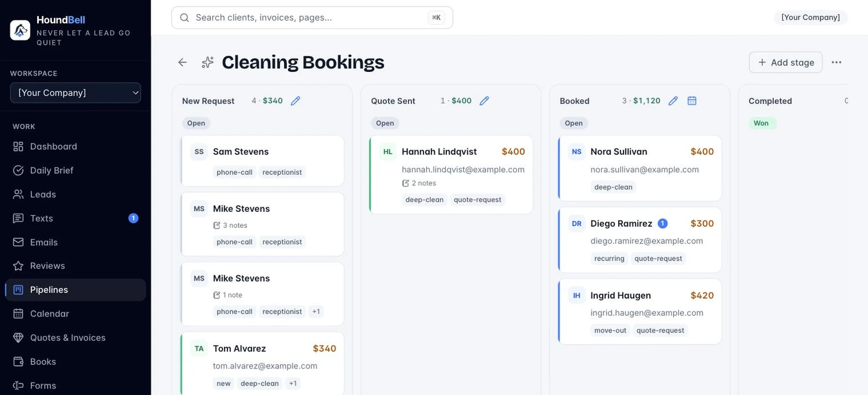Open Reviews star icon
This screenshot has width=868, height=395.
coord(18,266)
